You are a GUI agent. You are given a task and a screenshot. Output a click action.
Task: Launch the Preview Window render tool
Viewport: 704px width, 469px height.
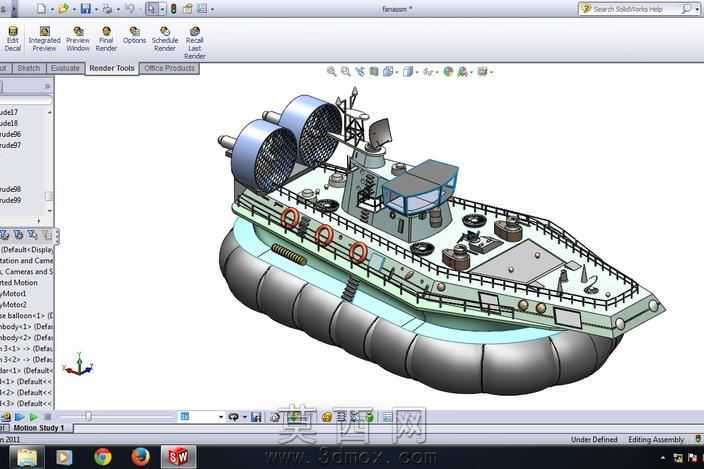(78, 38)
